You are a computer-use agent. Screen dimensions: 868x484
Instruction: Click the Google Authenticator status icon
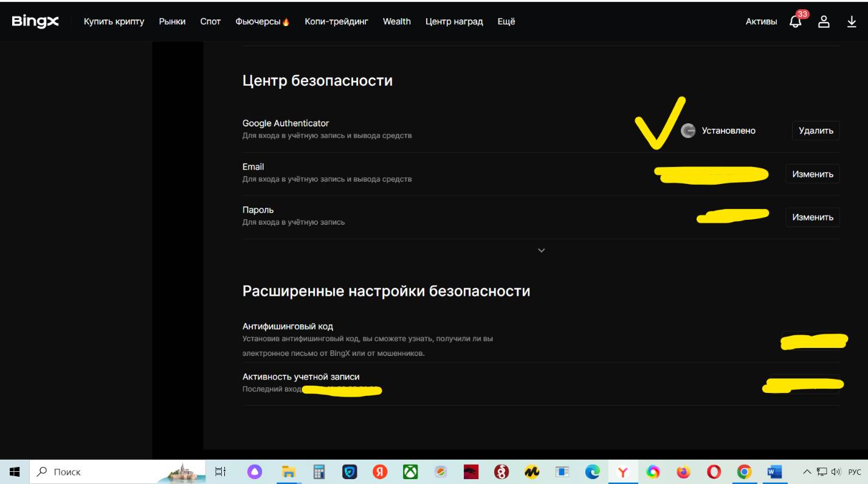tap(688, 131)
